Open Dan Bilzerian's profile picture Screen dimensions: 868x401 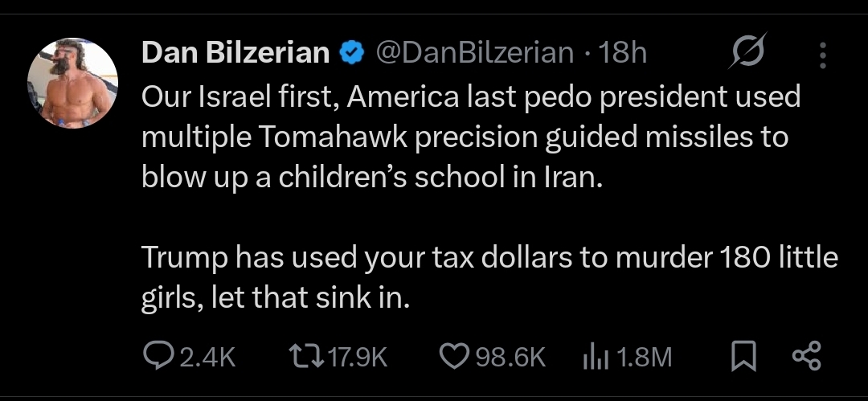click(x=72, y=83)
